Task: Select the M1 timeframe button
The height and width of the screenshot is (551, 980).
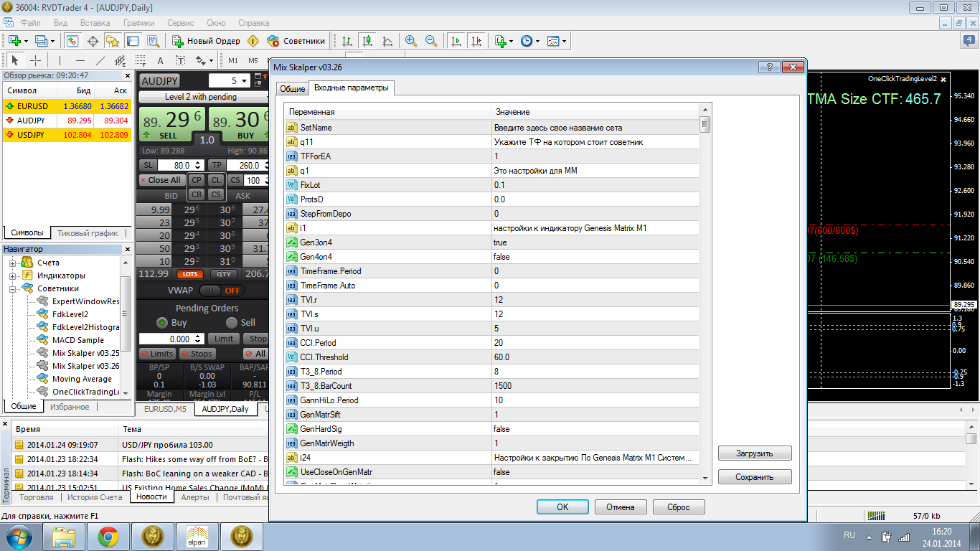Action: [233, 60]
